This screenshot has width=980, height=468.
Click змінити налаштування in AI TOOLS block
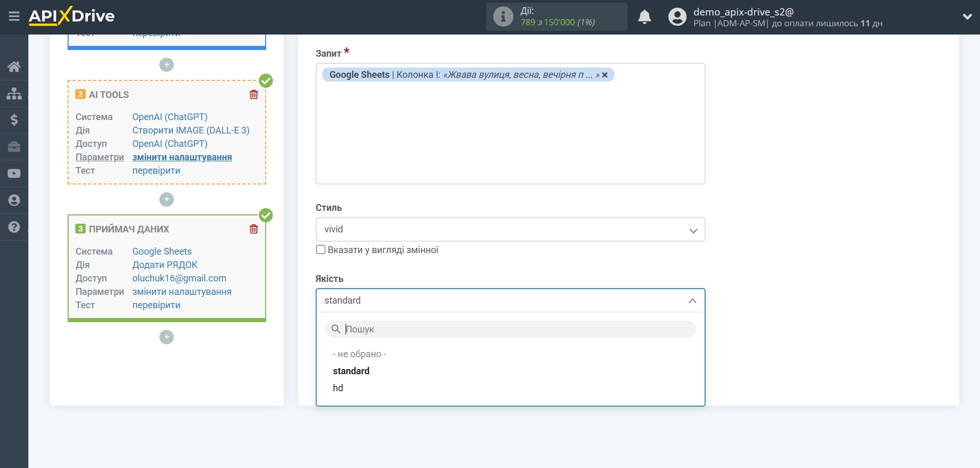point(182,157)
